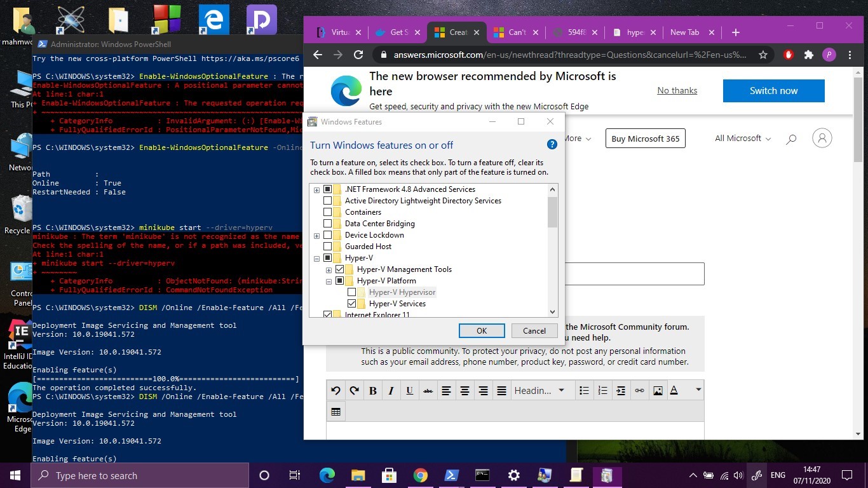The width and height of the screenshot is (868, 488).
Task: Click OK in Windows Features dialog
Action: (x=482, y=330)
